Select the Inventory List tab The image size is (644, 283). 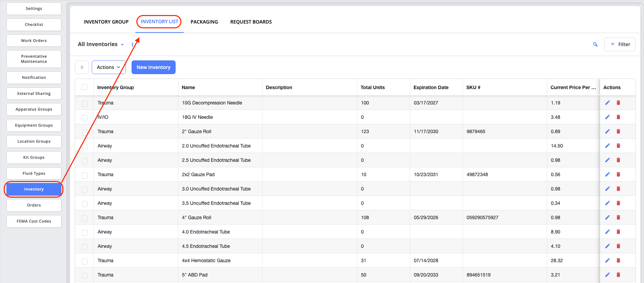(x=159, y=22)
